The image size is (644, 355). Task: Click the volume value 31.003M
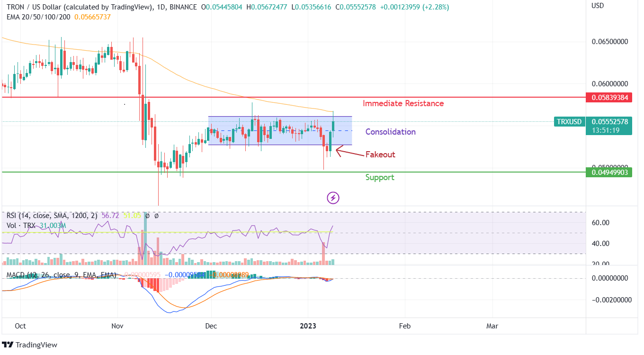coord(53,226)
